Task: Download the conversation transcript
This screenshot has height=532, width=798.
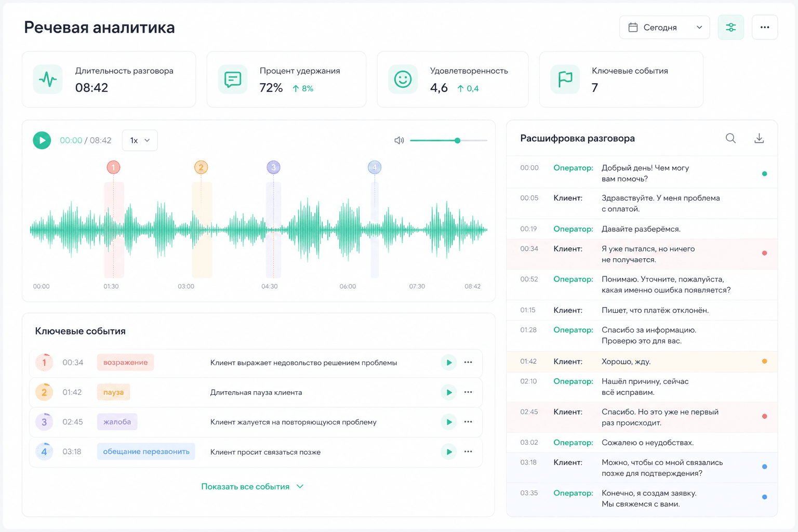Action: click(x=759, y=138)
